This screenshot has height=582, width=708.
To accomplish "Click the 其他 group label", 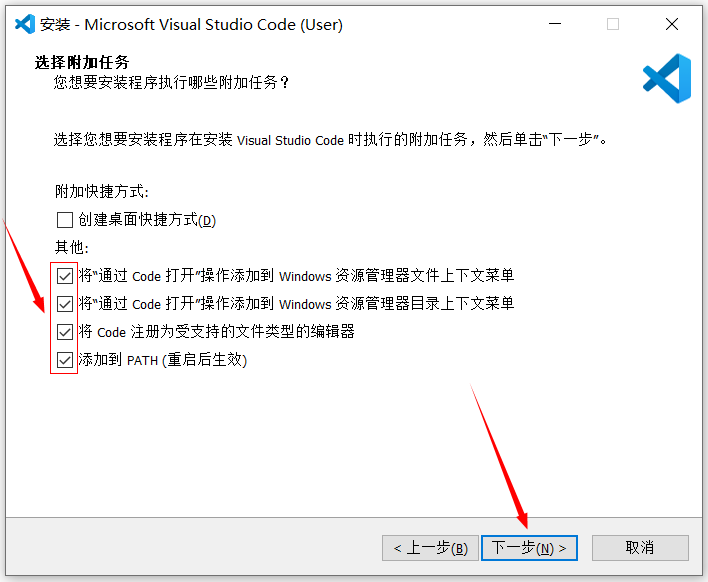I will click(72, 247).
